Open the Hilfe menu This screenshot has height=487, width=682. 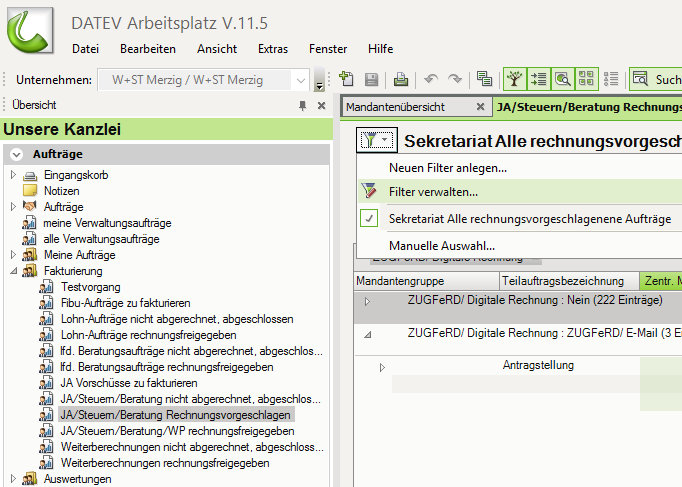tap(381, 49)
